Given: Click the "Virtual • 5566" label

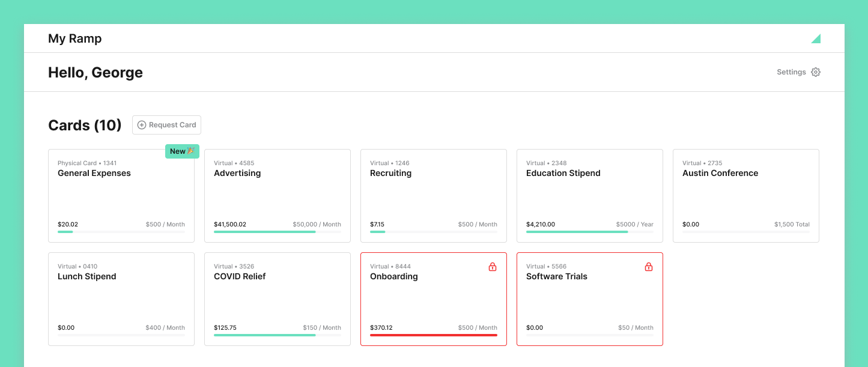Looking at the screenshot, I should pos(547,266).
